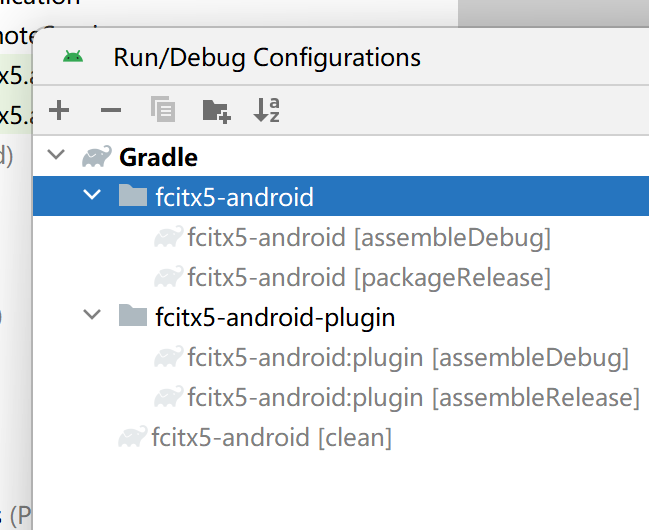Viewport: 649px width, 530px height.
Task: Click the Sort Configurations alphabetically icon
Action: click(267, 110)
